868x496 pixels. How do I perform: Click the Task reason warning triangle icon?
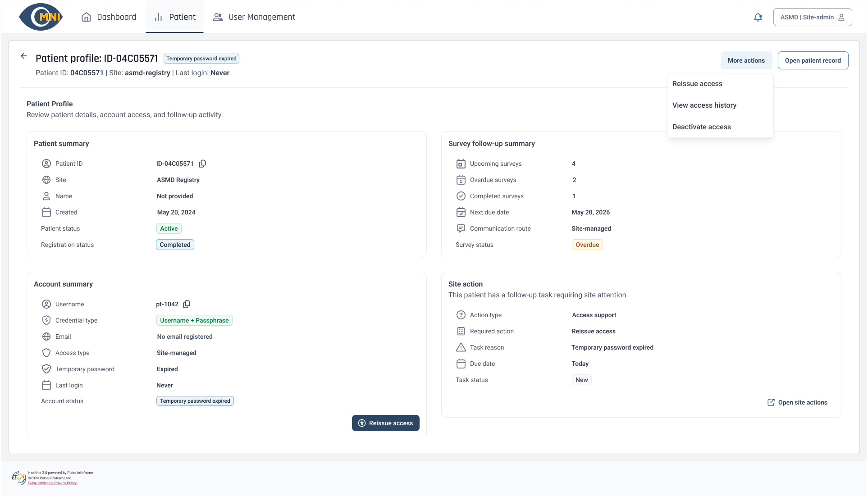(461, 347)
